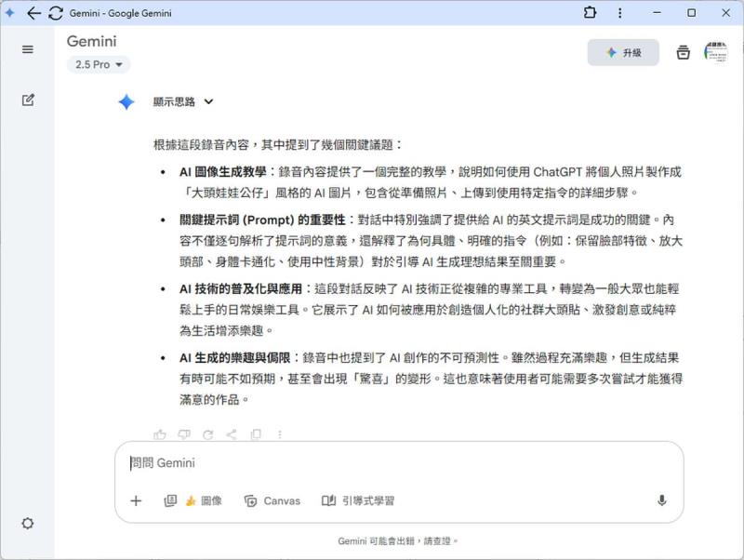Viewport: 744px width, 560px height.
Task: Click the AI 技術的普及化與應用 heading
Action: [241, 289]
